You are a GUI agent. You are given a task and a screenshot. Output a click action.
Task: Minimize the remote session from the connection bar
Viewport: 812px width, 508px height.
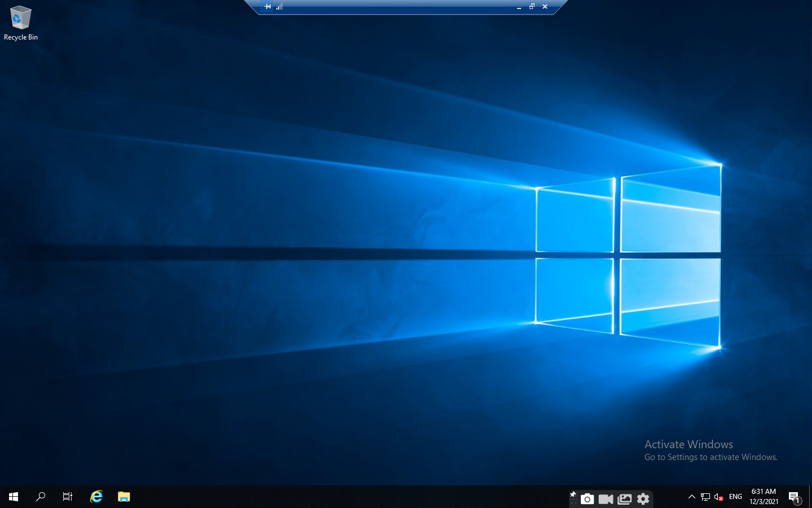click(519, 7)
